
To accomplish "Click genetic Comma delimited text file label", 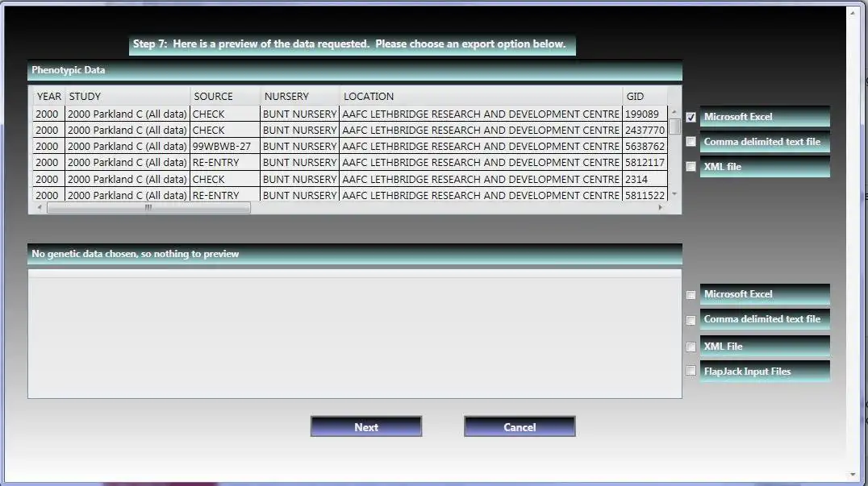I will click(x=765, y=319).
